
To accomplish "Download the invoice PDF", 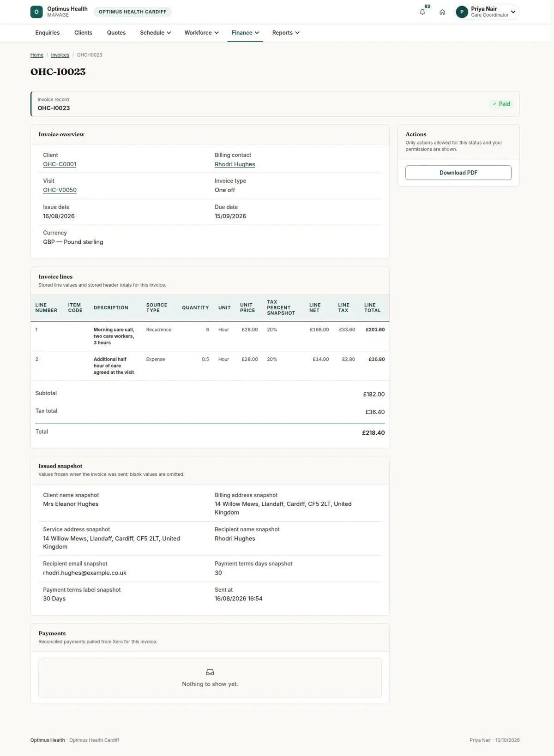I will point(458,173).
